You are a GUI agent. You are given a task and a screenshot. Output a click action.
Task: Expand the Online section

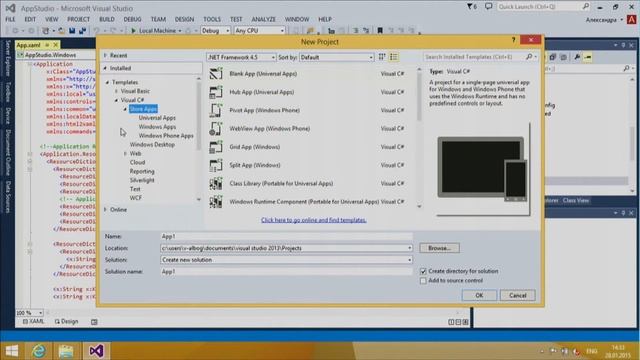tap(105, 209)
